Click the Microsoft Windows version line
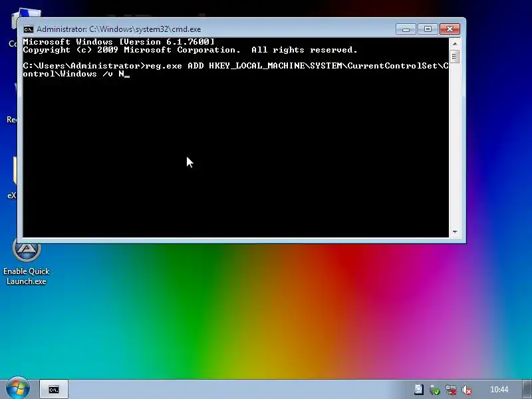The width and height of the screenshot is (532, 399). point(119,42)
